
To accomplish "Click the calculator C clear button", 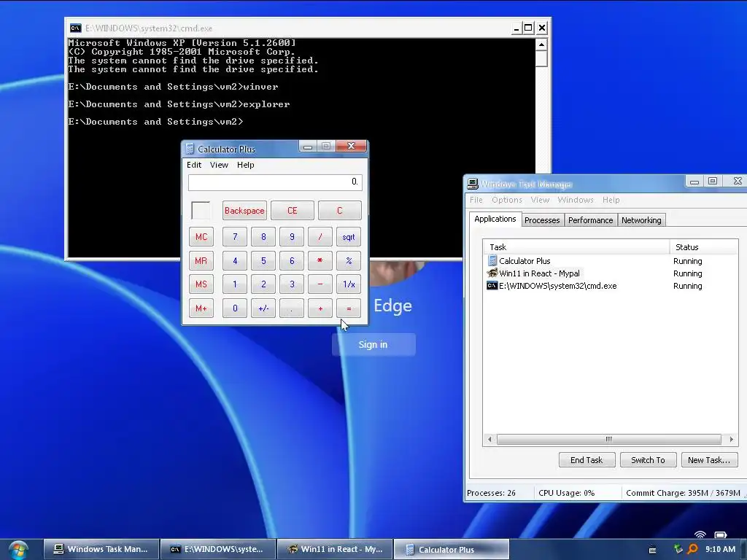I will pyautogui.click(x=340, y=211).
